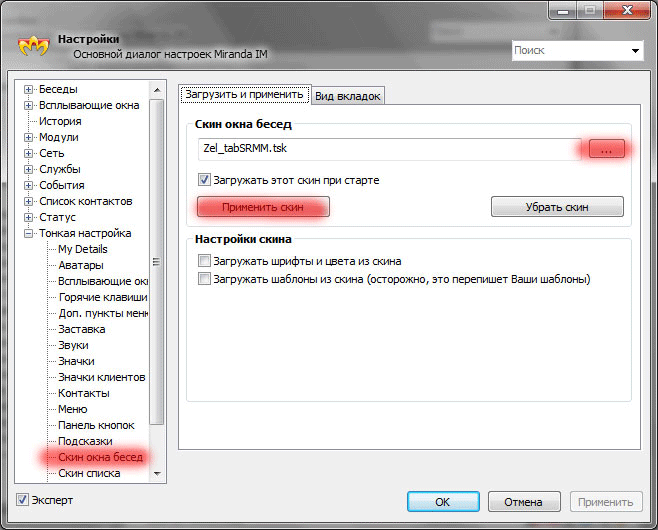The image size is (658, 530).
Task: Switch to the 'Вид вкладок' tab
Action: tap(348, 96)
